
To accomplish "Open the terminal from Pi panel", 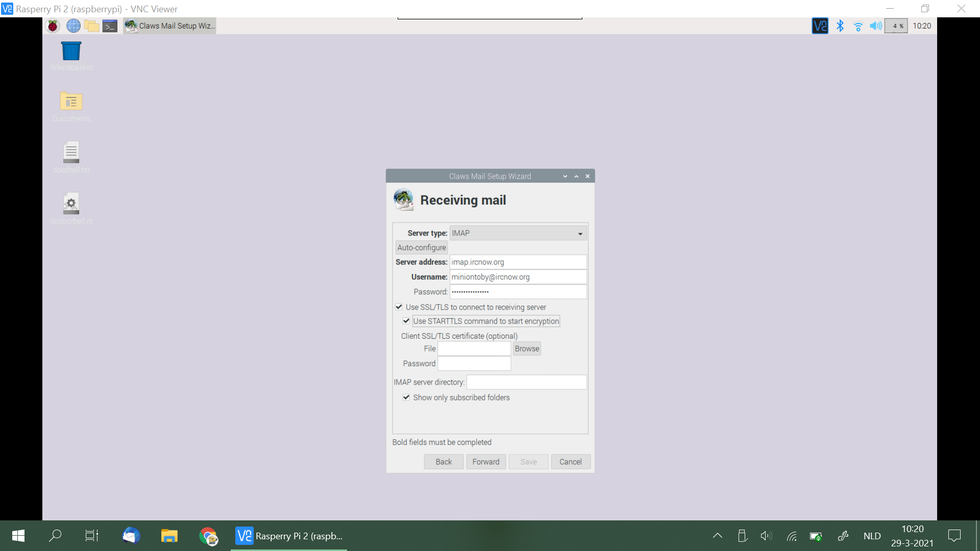I will click(110, 26).
